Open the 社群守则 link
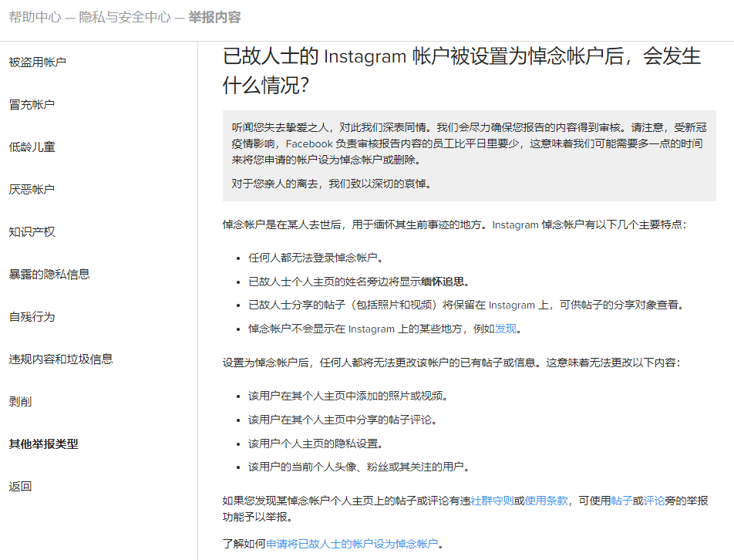Screen dimensions: 734x560 point(492,501)
